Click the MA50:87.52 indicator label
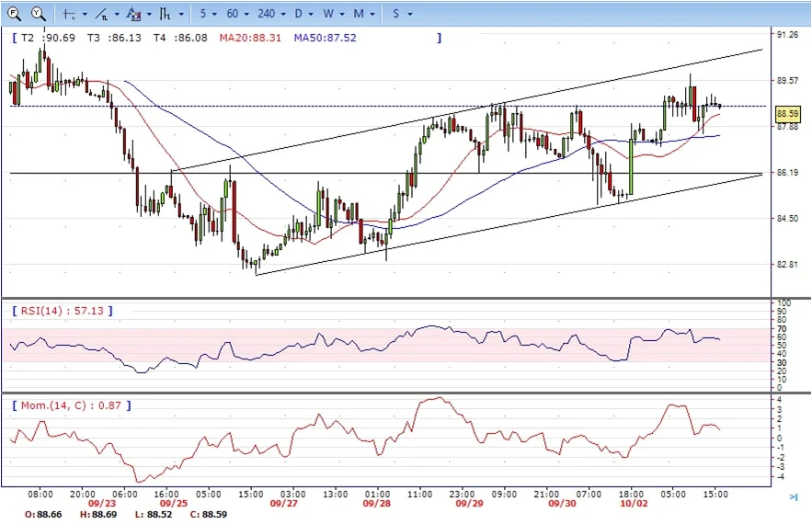This screenshot has height=524, width=812. coord(326,38)
